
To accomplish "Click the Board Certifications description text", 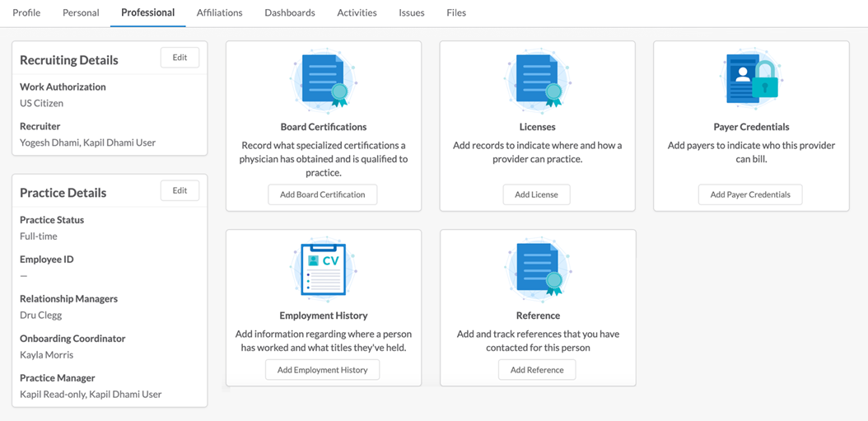I will pyautogui.click(x=324, y=159).
